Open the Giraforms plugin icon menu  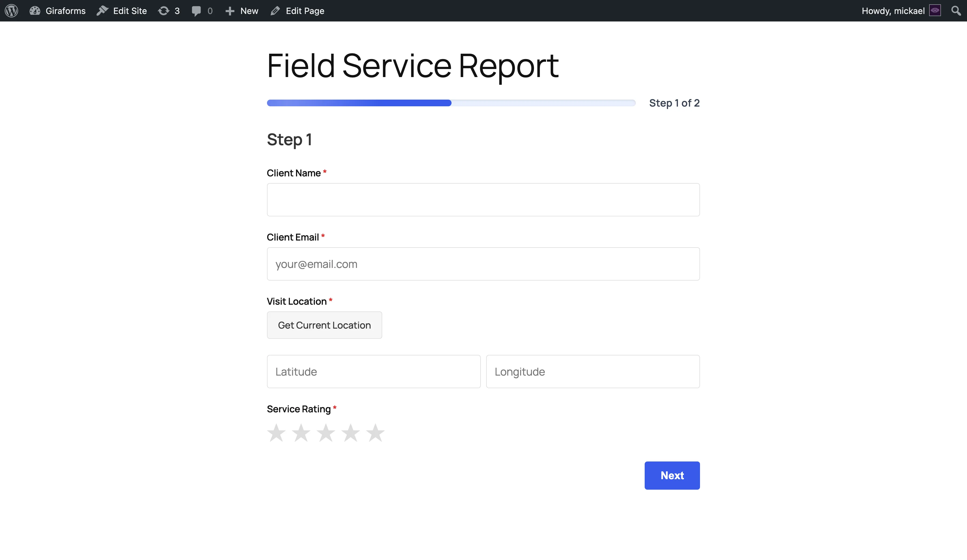click(x=35, y=10)
